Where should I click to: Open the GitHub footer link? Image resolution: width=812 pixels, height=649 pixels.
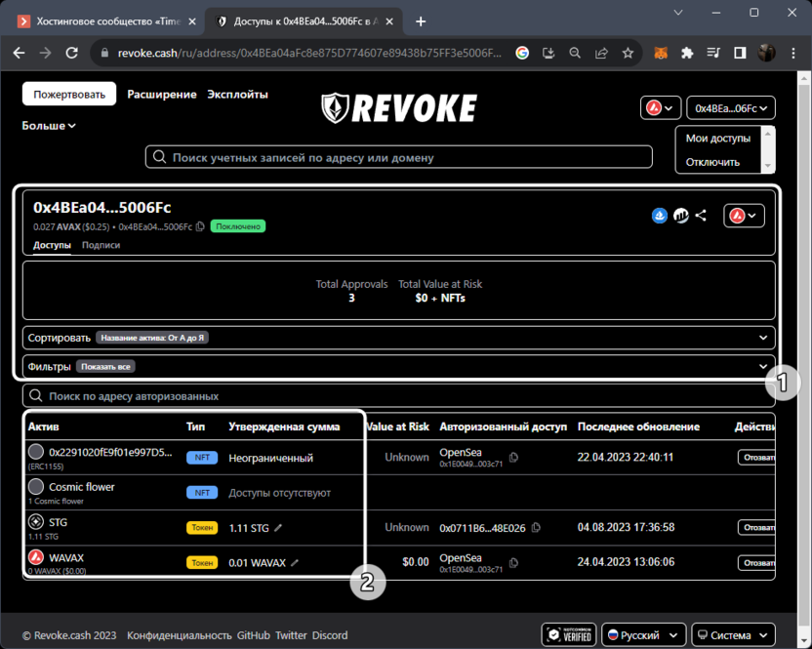coord(254,635)
